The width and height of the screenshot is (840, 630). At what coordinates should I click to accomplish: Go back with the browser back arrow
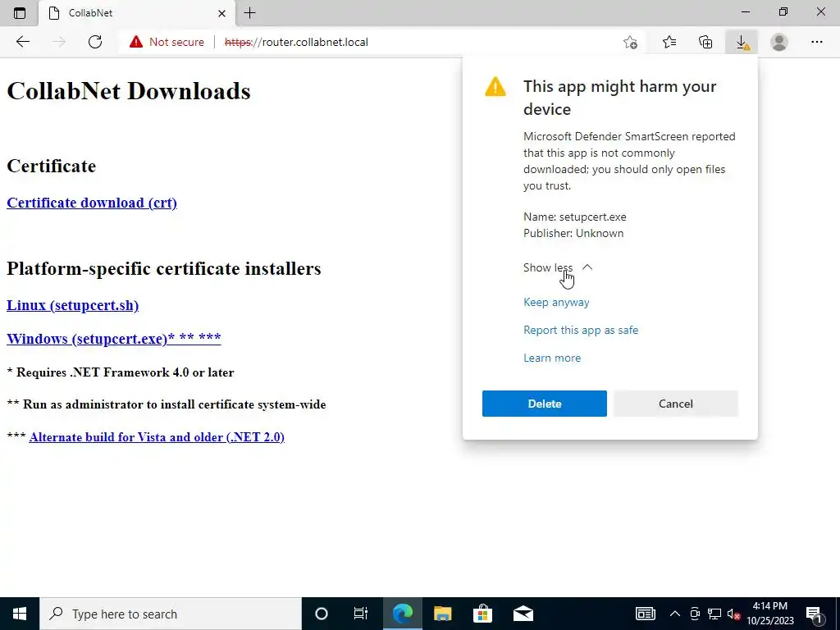tap(22, 42)
